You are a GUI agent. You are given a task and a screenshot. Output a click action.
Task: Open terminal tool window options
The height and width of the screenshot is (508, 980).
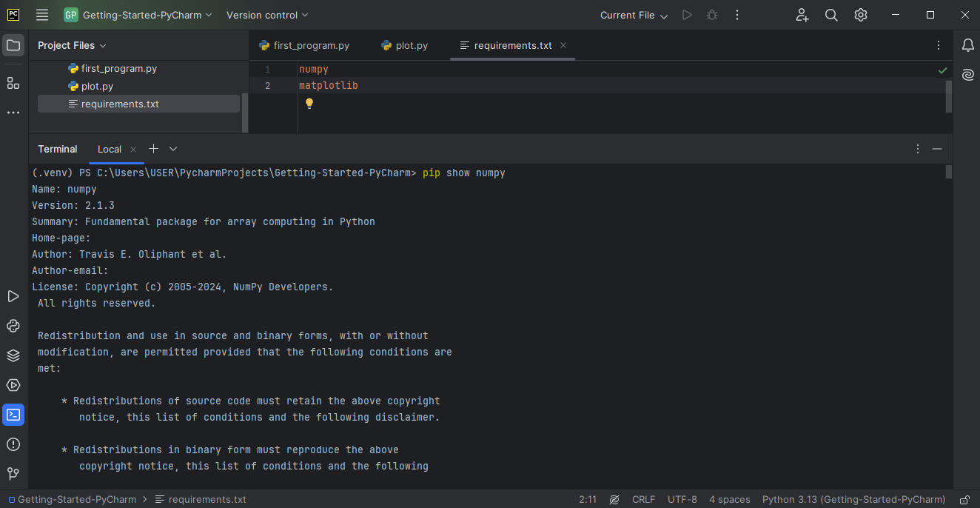[x=918, y=149]
